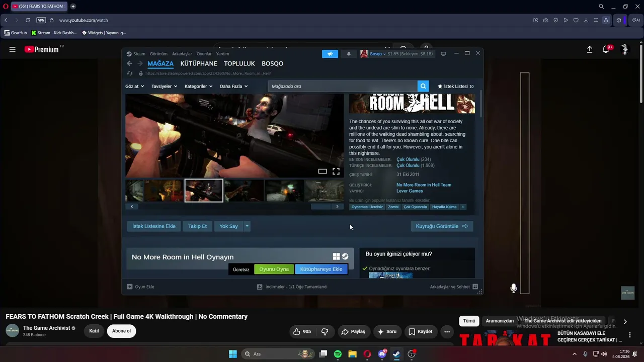The height and width of the screenshot is (362, 644).
Task: Click İstek Listesine Ekle button
Action: [x=154, y=226]
